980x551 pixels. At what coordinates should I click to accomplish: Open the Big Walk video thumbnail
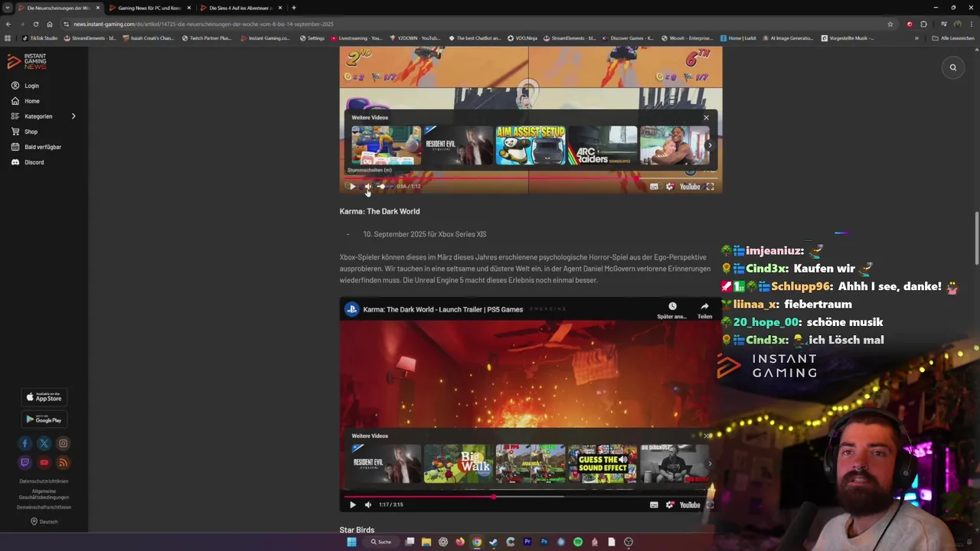pos(459,463)
